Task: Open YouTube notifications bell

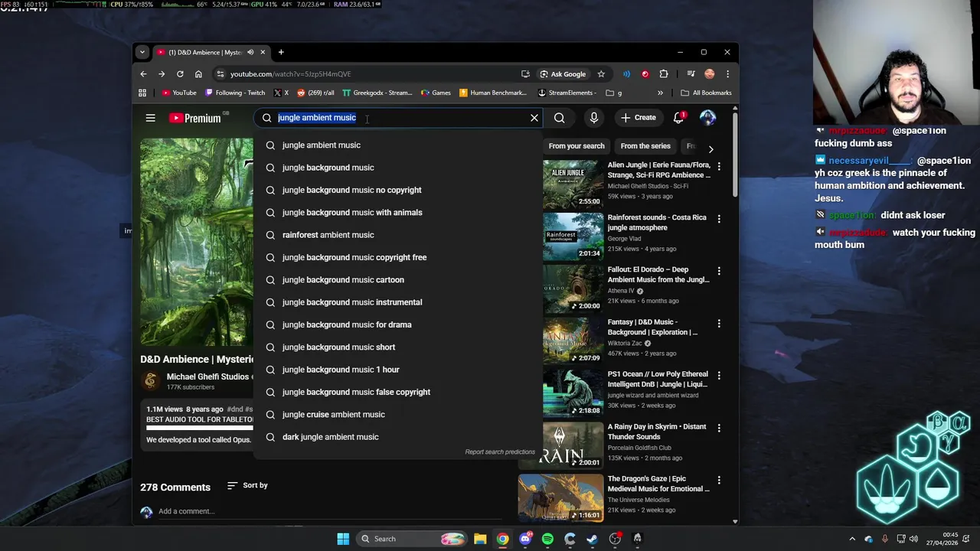Action: pyautogui.click(x=678, y=118)
